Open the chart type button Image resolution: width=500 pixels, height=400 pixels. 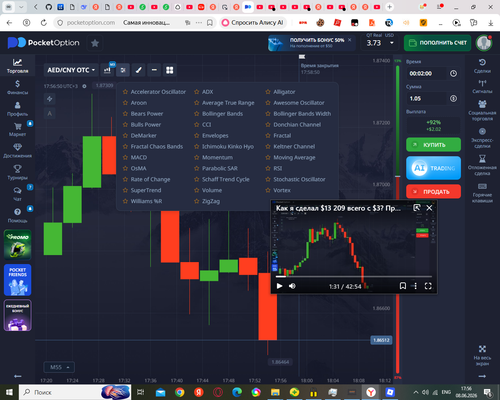pyautogui.click(x=107, y=70)
